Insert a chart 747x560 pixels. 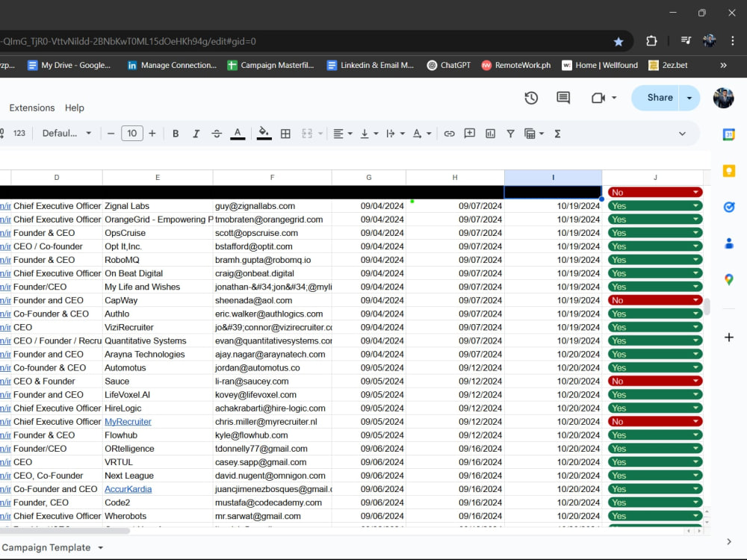coord(490,134)
